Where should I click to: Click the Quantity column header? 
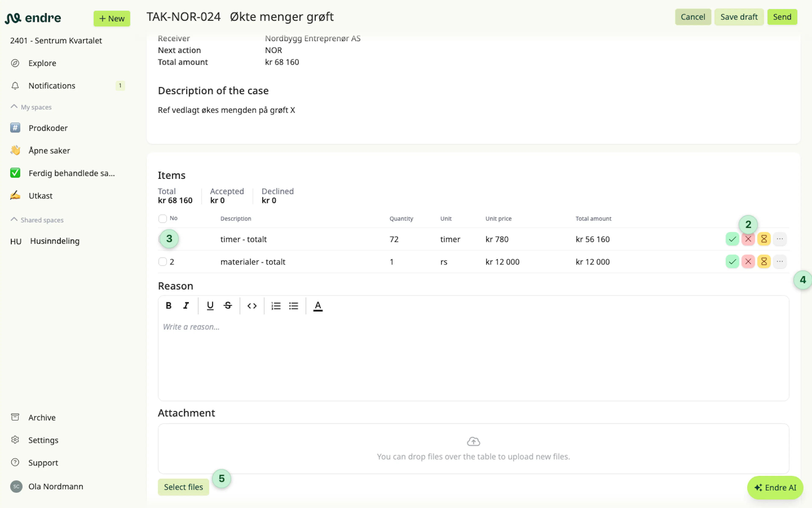click(x=401, y=218)
